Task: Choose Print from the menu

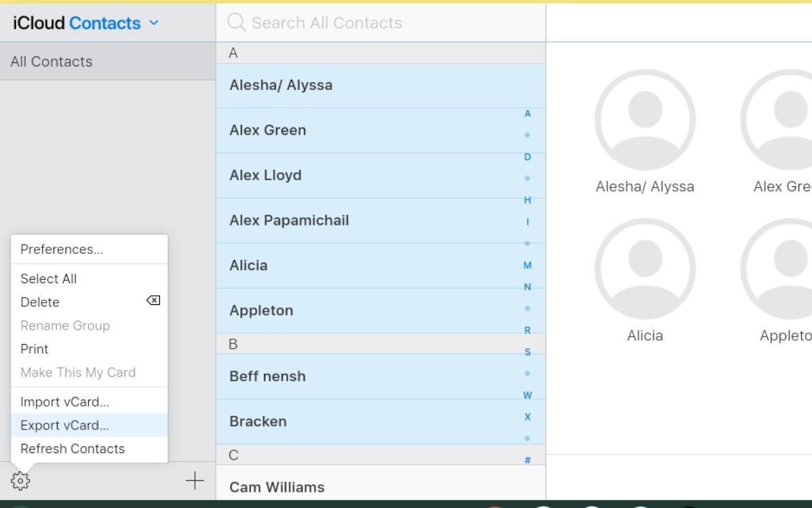Action: pyautogui.click(x=35, y=349)
